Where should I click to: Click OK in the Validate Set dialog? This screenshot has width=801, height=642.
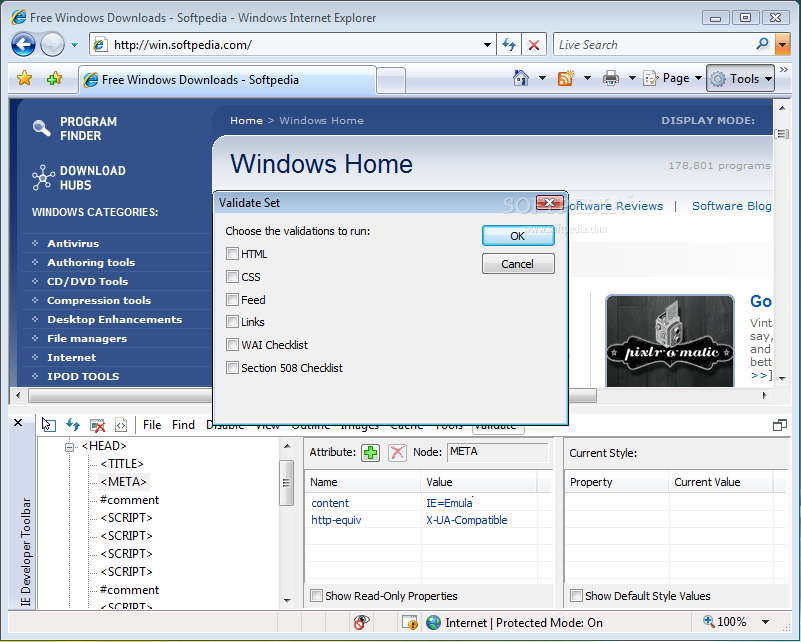click(x=518, y=236)
